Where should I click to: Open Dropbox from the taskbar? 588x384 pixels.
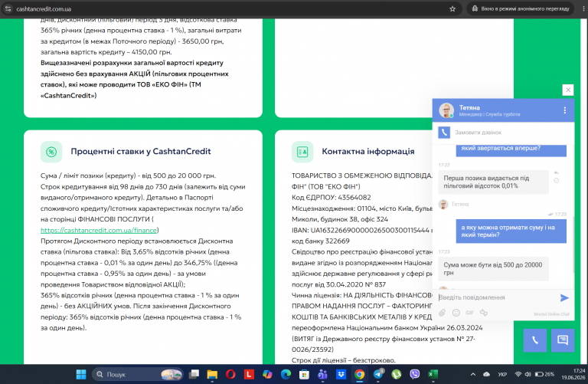click(x=341, y=374)
